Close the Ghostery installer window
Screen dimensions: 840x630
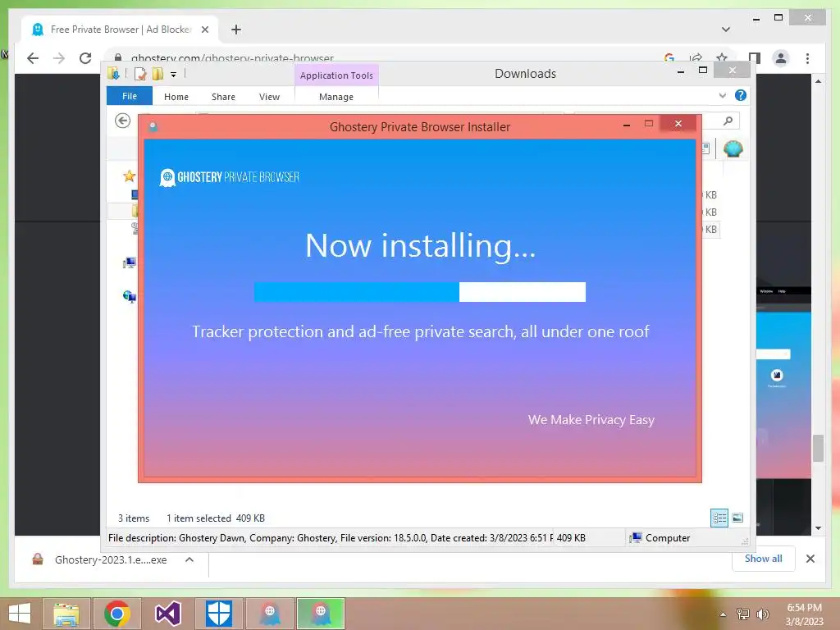click(x=678, y=124)
